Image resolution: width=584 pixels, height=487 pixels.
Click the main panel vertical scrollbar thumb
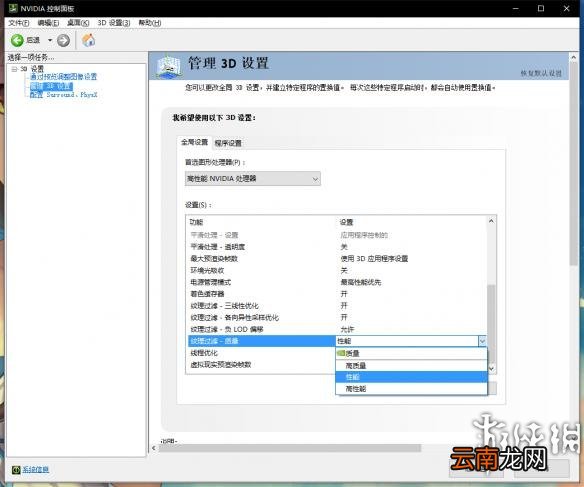point(574,164)
